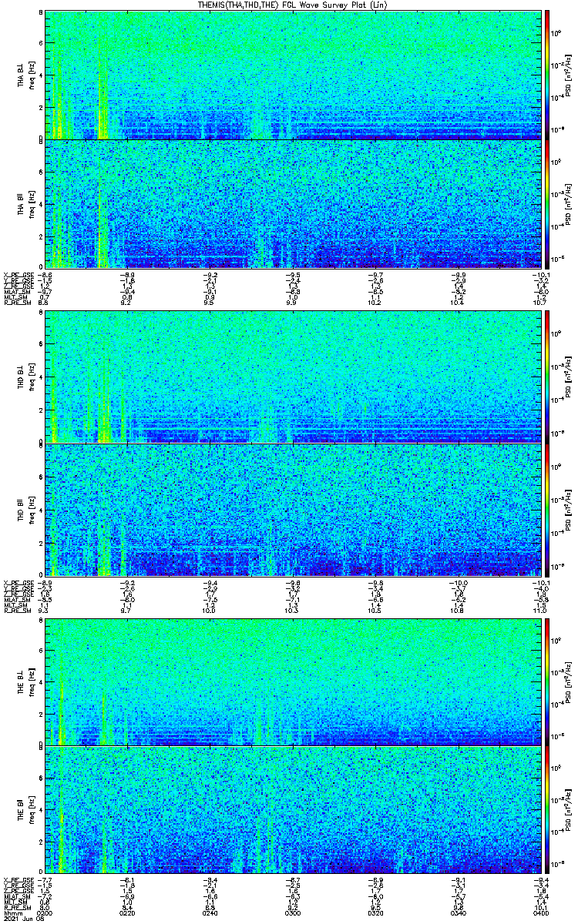Click the THA B-perpendicular spectrogram panel
Image resolution: width=578 pixels, height=924 pixels.
point(292,75)
